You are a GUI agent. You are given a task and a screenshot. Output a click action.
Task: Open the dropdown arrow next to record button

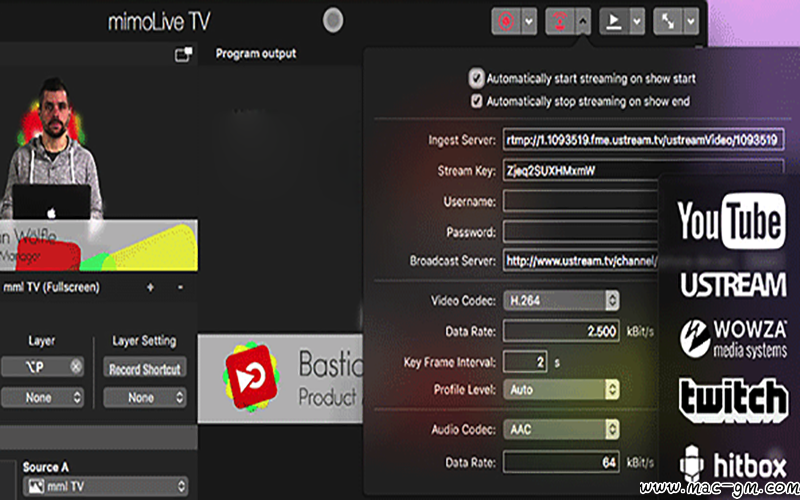[529, 21]
